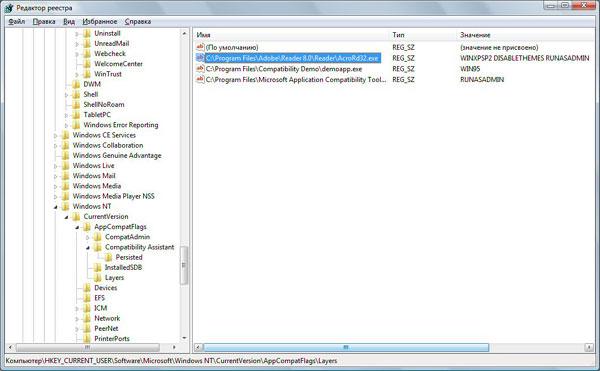
Task: Click the Windows Collaboration folder icon
Action: (66, 145)
